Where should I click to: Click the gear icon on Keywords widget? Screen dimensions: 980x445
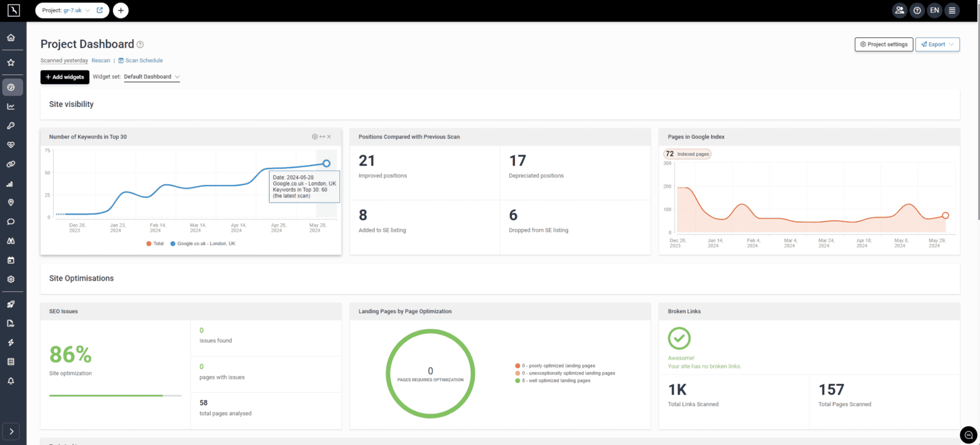point(314,137)
